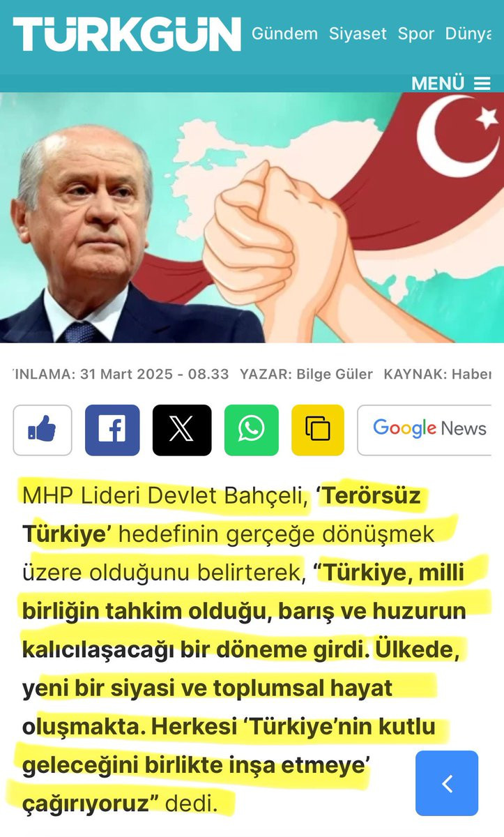This screenshot has width=504, height=837.
Task: Share the article via WhatsApp
Action: [252, 430]
